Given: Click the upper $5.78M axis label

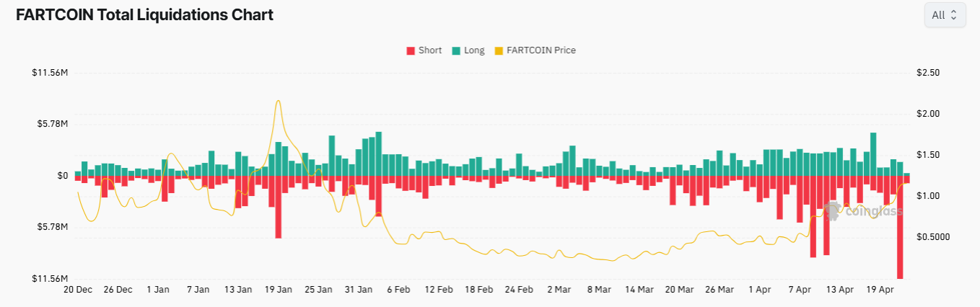Looking at the screenshot, I should click(52, 124).
